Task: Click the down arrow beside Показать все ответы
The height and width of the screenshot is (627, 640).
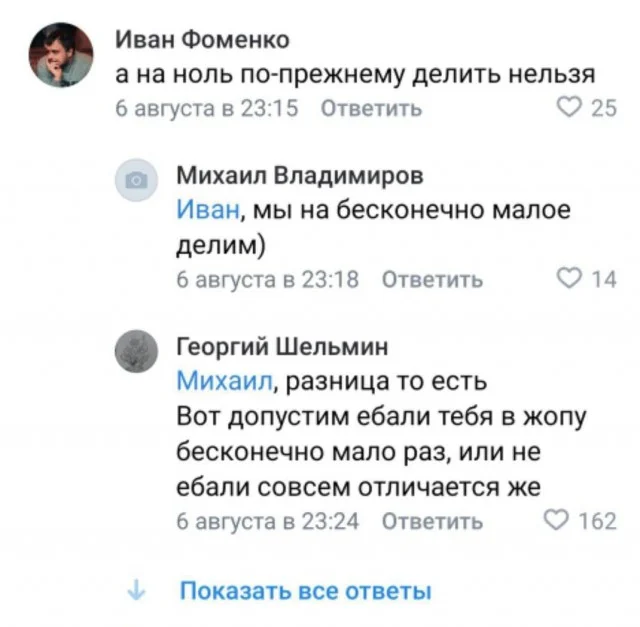Action: pos(135,591)
